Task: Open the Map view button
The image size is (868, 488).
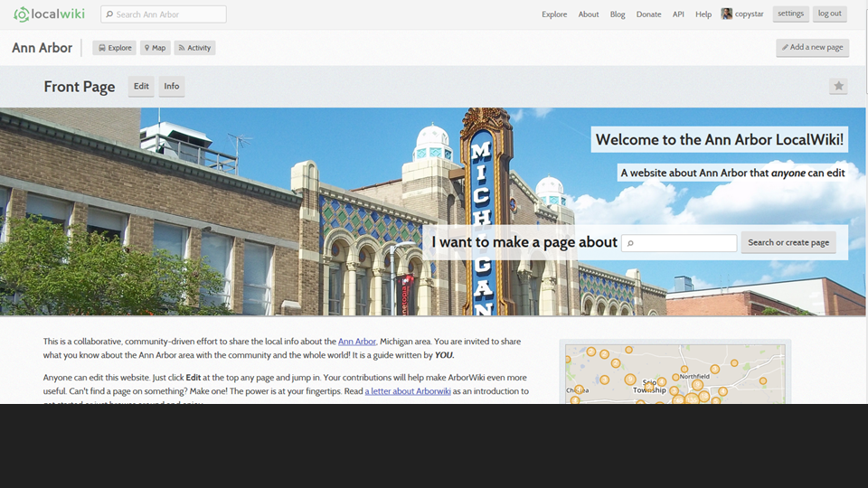Action: (155, 48)
